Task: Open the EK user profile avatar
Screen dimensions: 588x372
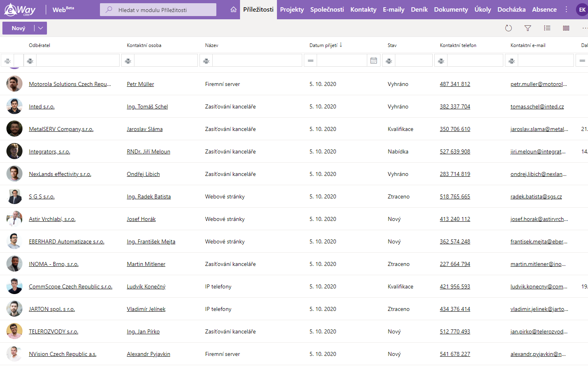Action: 582,10
